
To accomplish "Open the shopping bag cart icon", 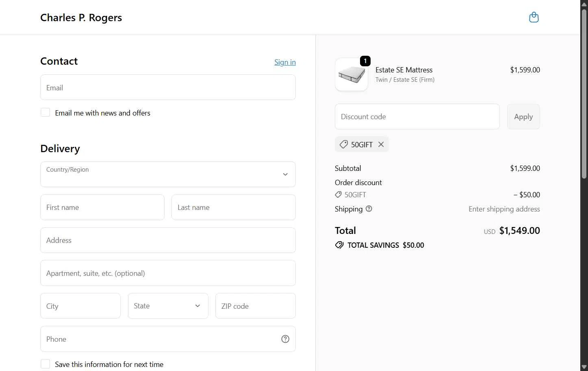I will (534, 17).
